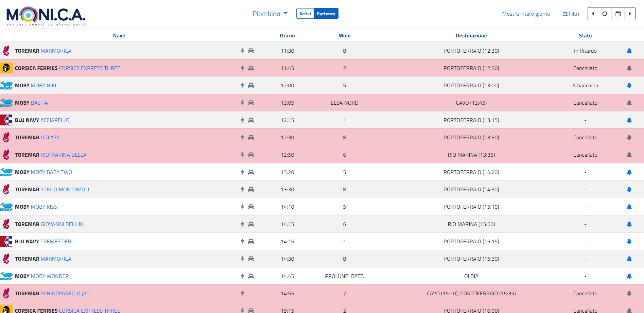Click the Orario column header
Image resolution: width=644 pixels, height=313 pixels.
coord(287,36)
